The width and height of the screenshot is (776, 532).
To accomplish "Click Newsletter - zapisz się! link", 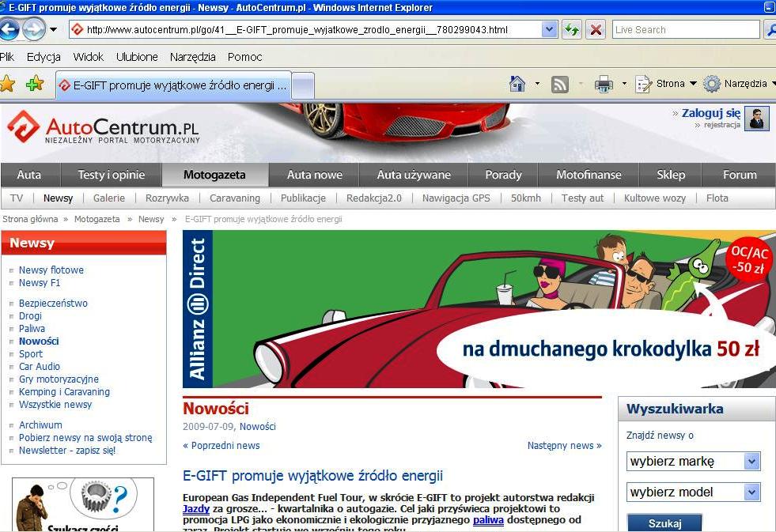I will pos(66,451).
